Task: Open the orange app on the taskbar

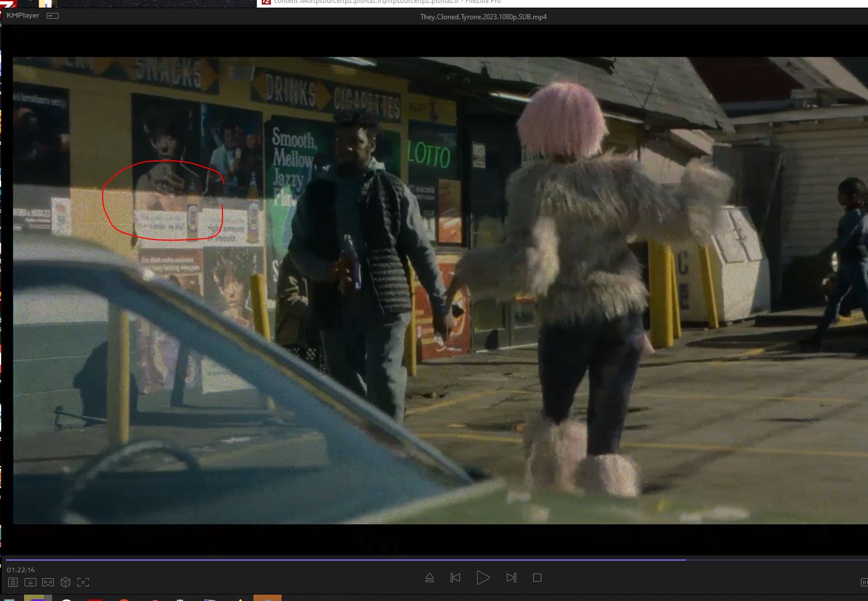Action: 267,598
